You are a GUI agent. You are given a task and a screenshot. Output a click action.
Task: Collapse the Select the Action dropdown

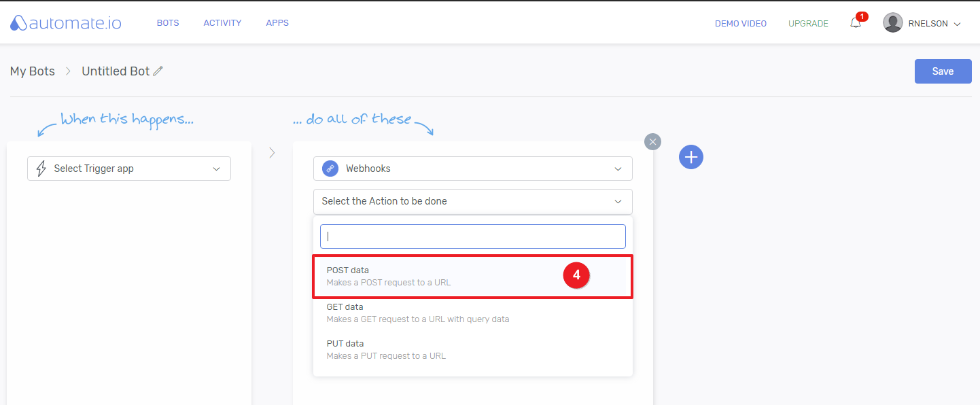(618, 201)
